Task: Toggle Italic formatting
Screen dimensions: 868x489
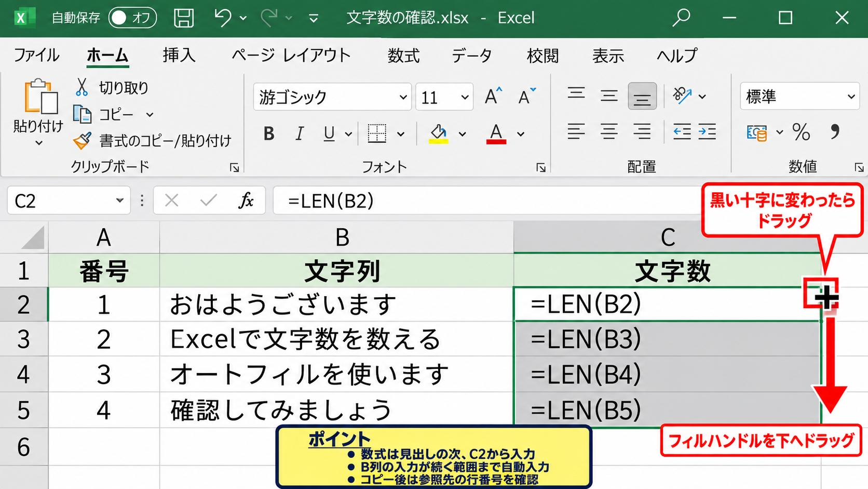Action: 300,134
